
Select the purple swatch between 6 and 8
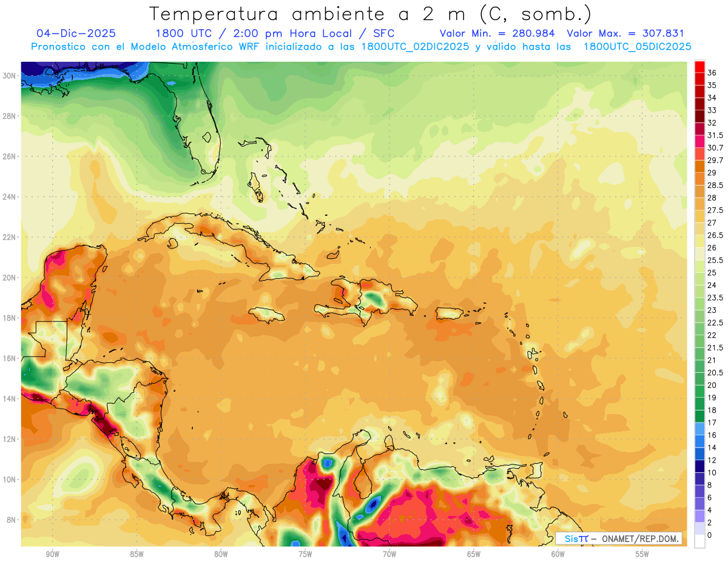click(699, 491)
